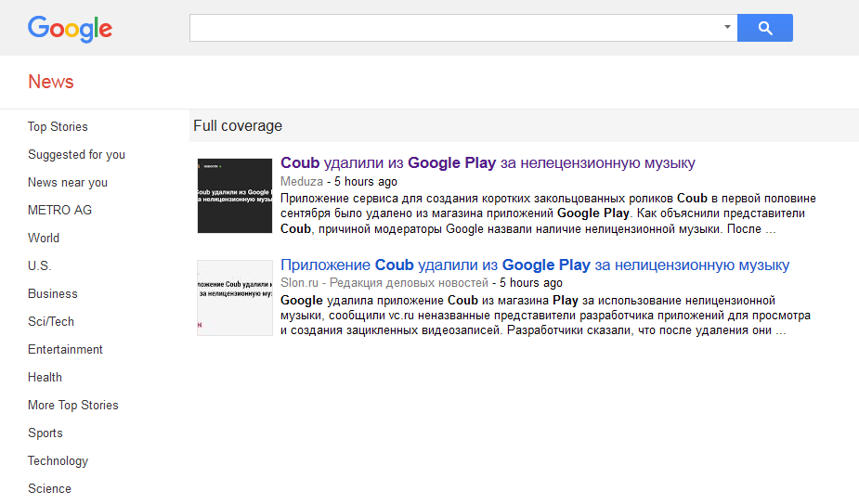The width and height of the screenshot is (859, 504).
Task: Open the World news section
Action: coord(44,239)
